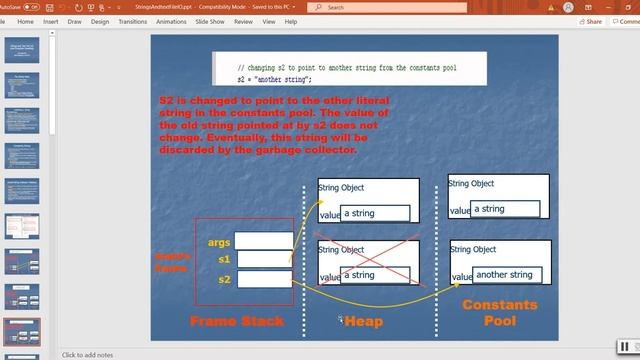The height and width of the screenshot is (360, 640).
Task: Select the eighth slide thumbnail
Action: [22, 297]
